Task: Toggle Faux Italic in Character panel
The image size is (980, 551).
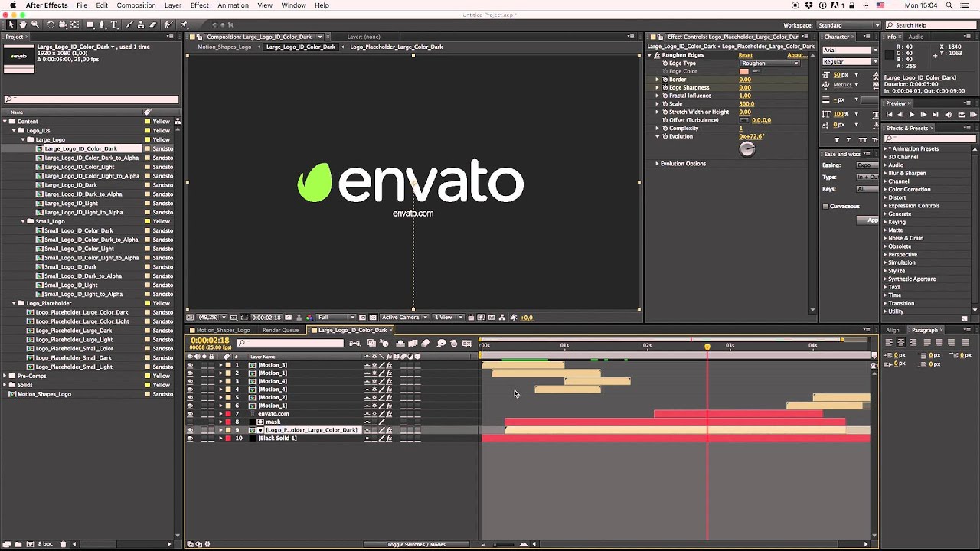Action: [850, 140]
